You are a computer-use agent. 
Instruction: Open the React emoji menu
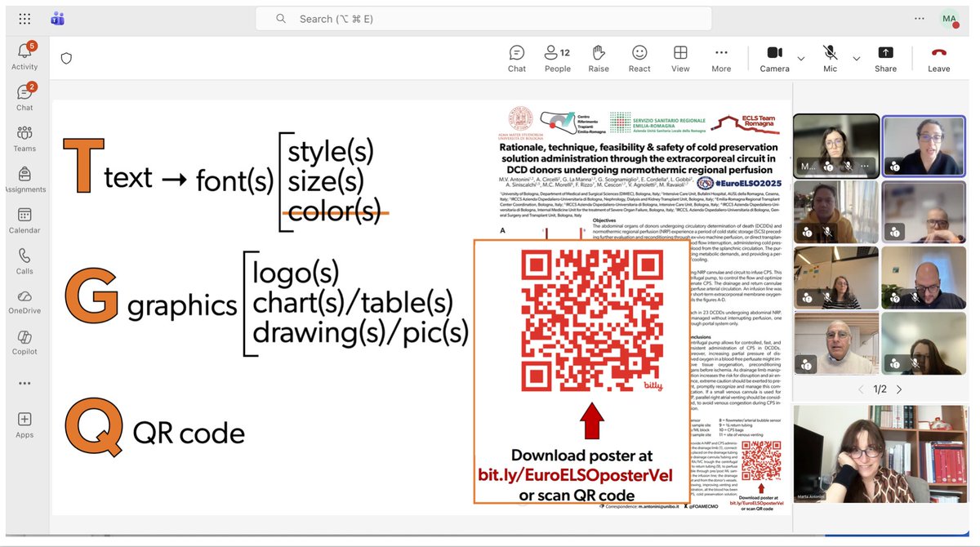pyautogui.click(x=639, y=58)
